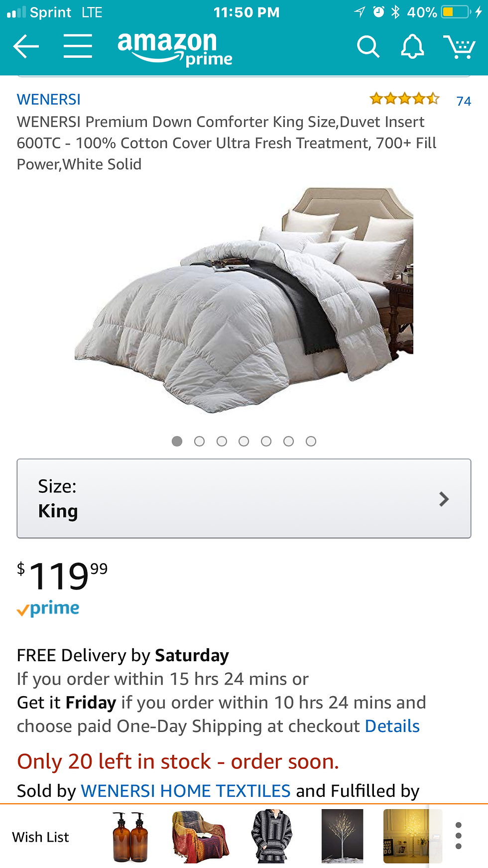
Task: Open the WENERSI brand link
Action: (49, 100)
